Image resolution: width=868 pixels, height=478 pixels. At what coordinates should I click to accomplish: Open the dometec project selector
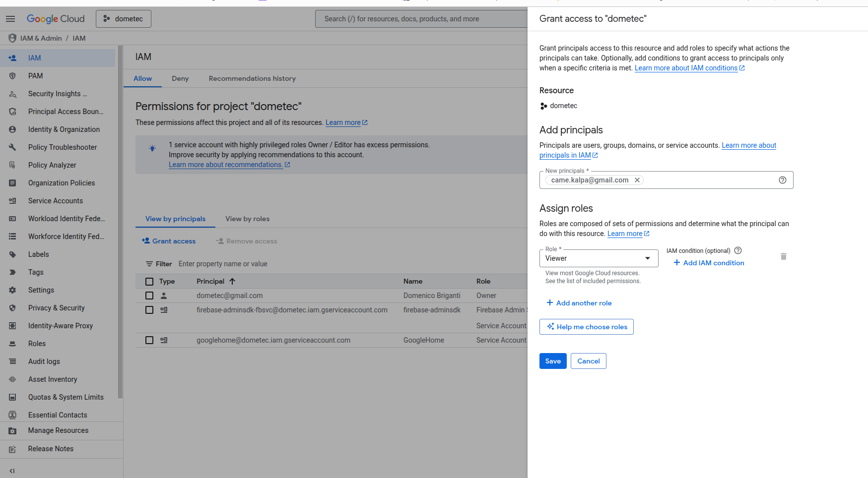coord(124,19)
